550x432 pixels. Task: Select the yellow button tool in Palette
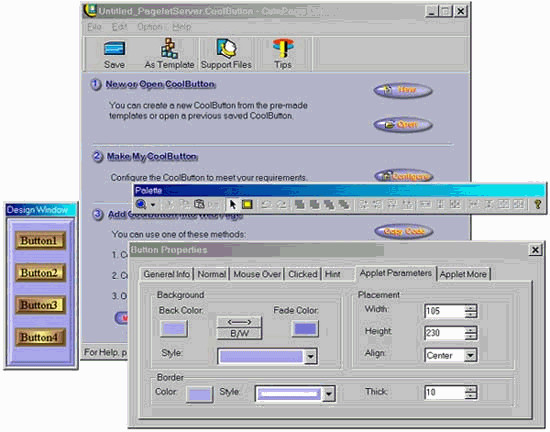(247, 204)
